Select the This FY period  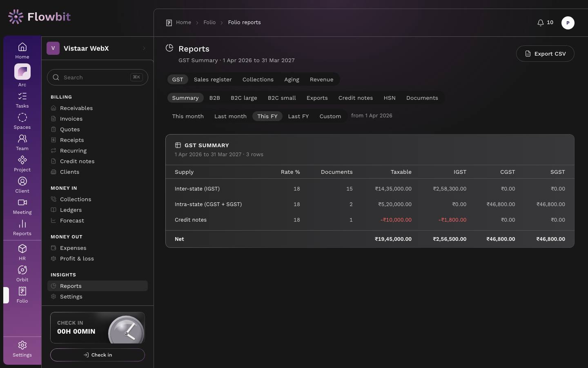[267, 116]
